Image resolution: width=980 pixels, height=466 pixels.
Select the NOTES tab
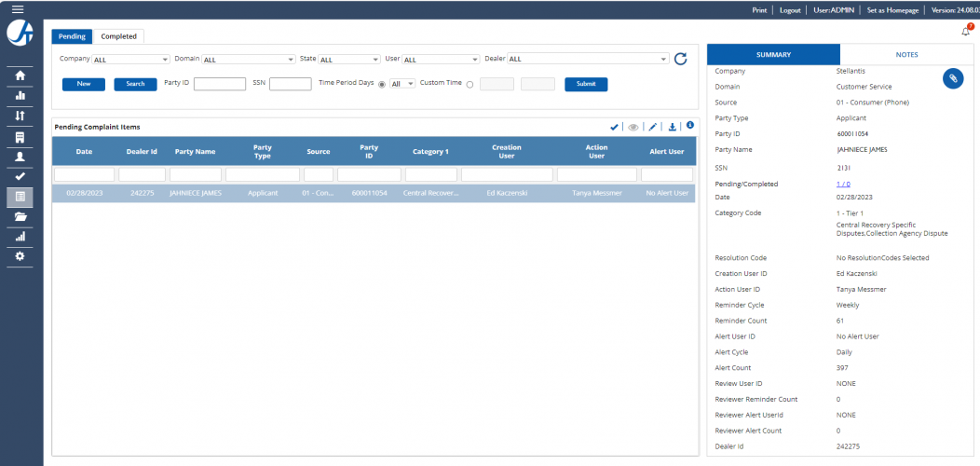pos(906,54)
